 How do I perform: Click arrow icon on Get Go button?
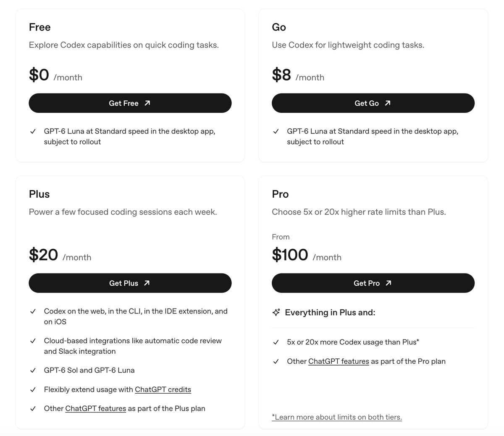[388, 103]
